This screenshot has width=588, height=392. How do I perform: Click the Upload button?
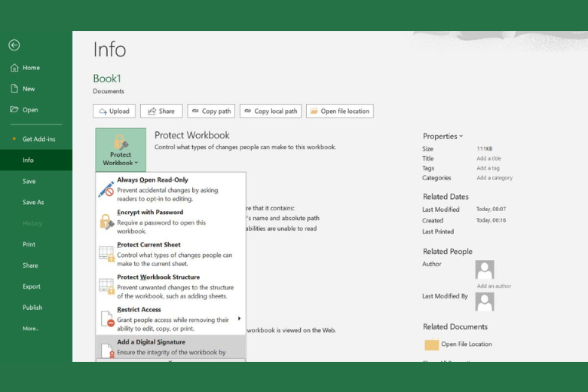click(114, 111)
